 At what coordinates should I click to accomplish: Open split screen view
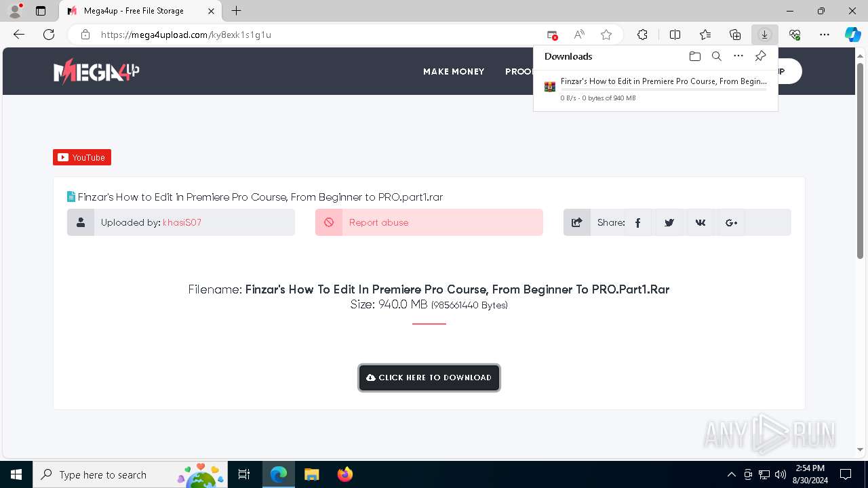[x=675, y=35]
